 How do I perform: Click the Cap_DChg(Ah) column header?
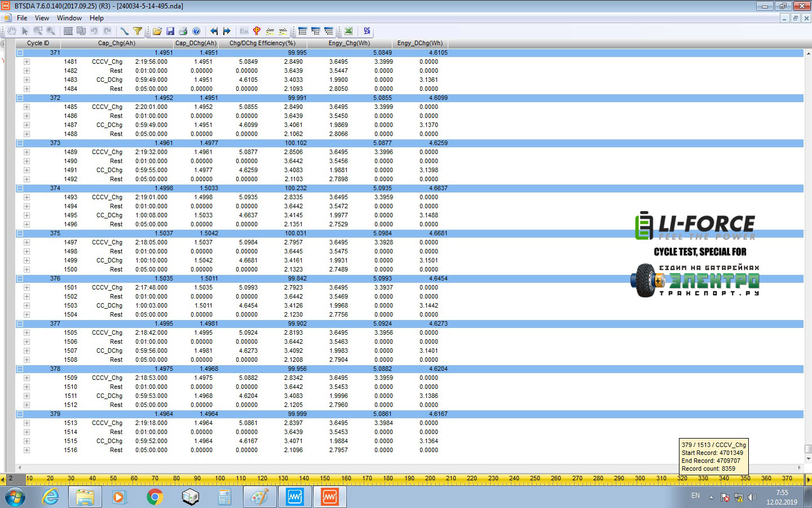coord(196,43)
